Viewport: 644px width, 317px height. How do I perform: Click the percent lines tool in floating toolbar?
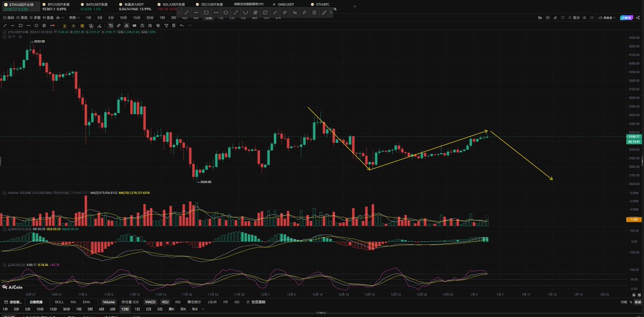(x=295, y=12)
